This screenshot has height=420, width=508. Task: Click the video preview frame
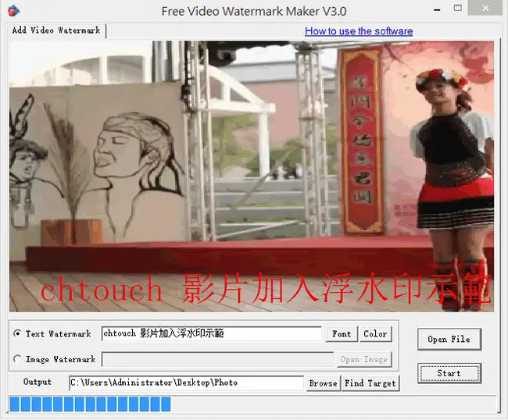point(252,176)
